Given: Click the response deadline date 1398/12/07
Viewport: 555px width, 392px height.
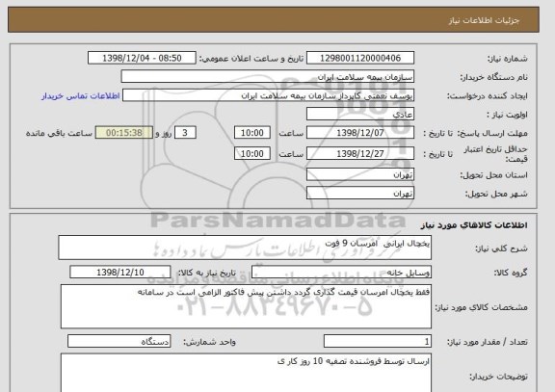Looking at the screenshot, I should pyautogui.click(x=360, y=133).
